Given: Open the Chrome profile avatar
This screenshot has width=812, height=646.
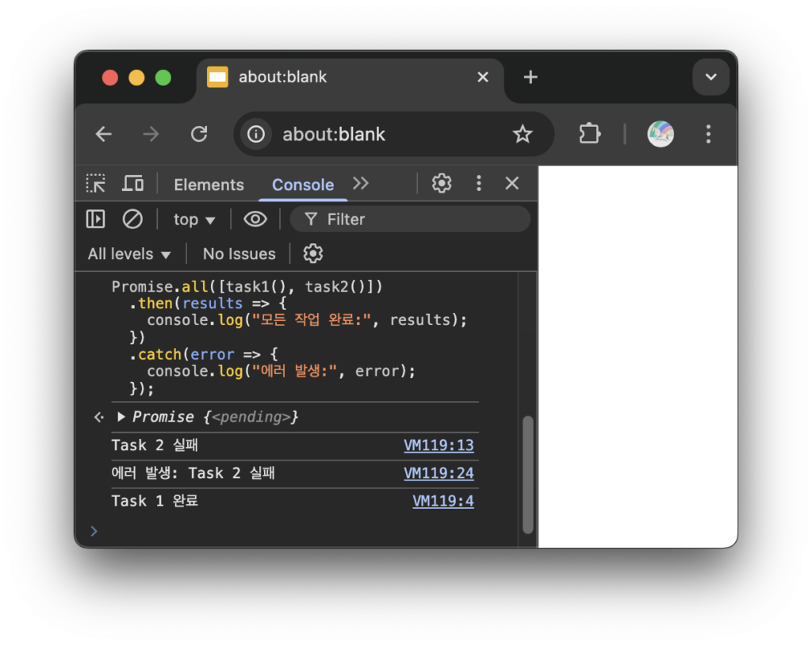Looking at the screenshot, I should (661, 134).
